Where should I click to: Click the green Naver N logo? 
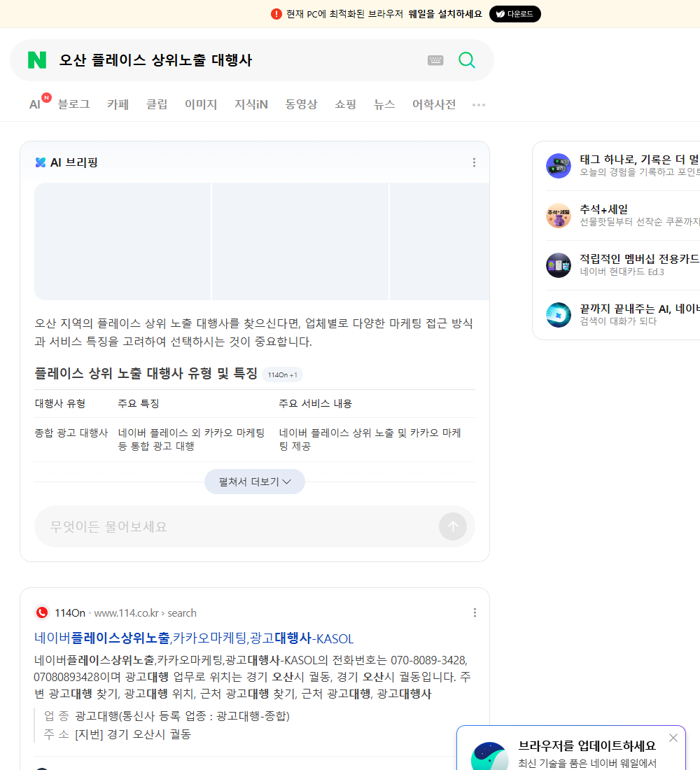point(37,60)
